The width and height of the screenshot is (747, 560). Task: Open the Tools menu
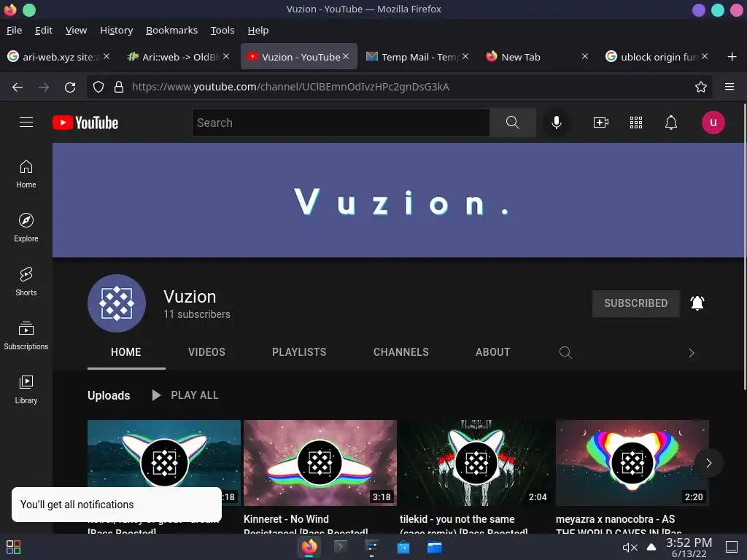[x=222, y=30]
